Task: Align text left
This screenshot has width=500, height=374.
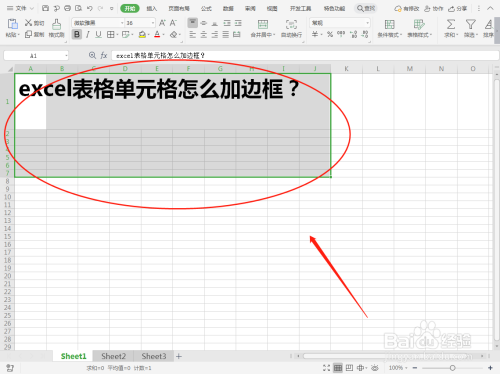Action: (x=193, y=34)
